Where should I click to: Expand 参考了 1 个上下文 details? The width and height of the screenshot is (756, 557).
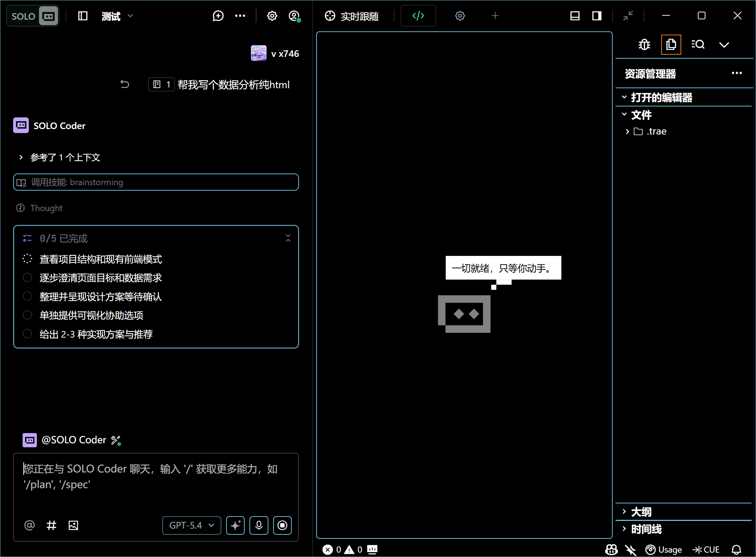(65, 157)
